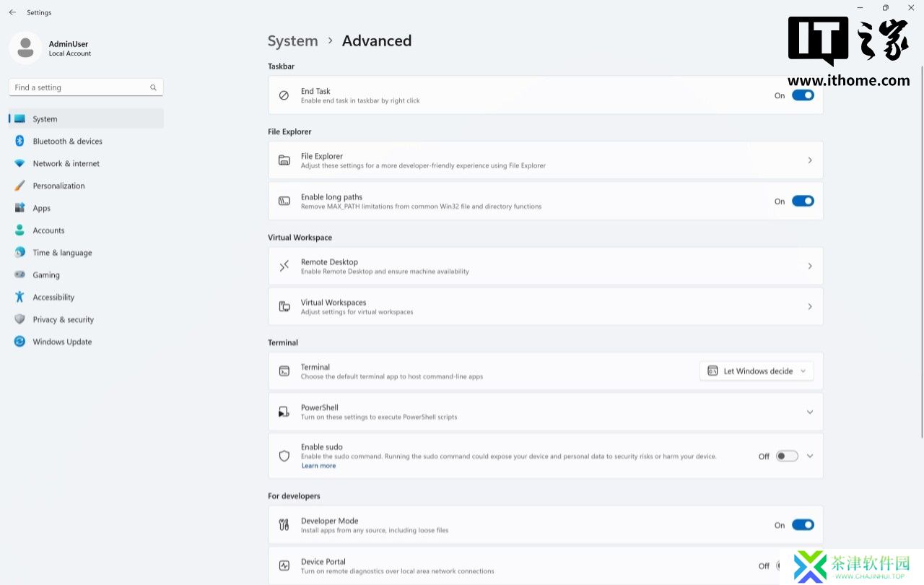Viewport: 924px width, 585px height.
Task: Open File Explorer settings via right chevron
Action: coord(810,160)
